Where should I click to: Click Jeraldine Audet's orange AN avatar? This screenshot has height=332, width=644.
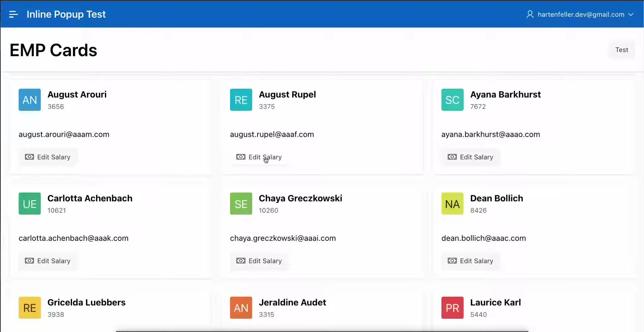click(x=241, y=307)
